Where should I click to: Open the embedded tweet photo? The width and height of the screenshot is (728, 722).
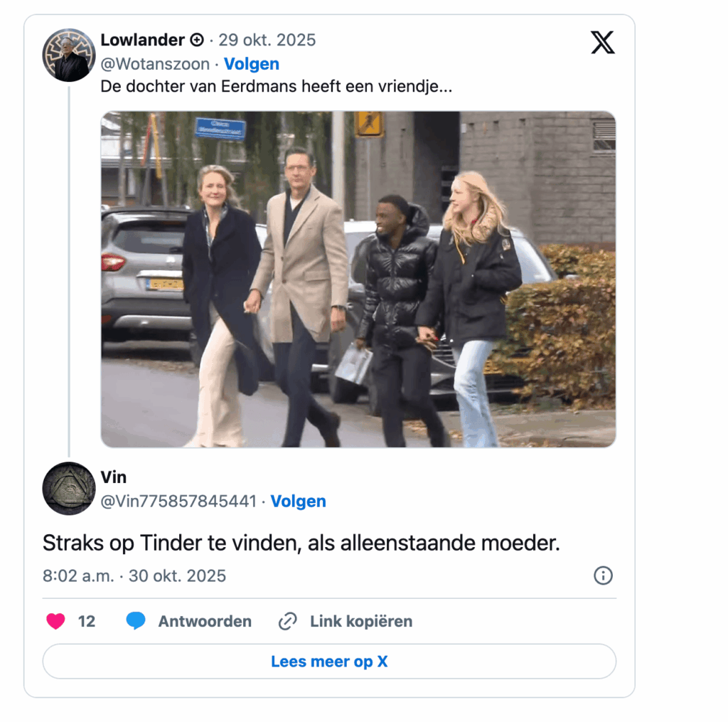(x=358, y=280)
